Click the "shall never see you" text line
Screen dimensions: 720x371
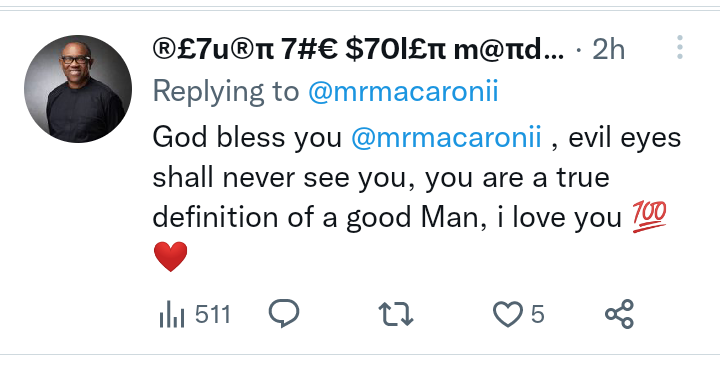[279, 178]
